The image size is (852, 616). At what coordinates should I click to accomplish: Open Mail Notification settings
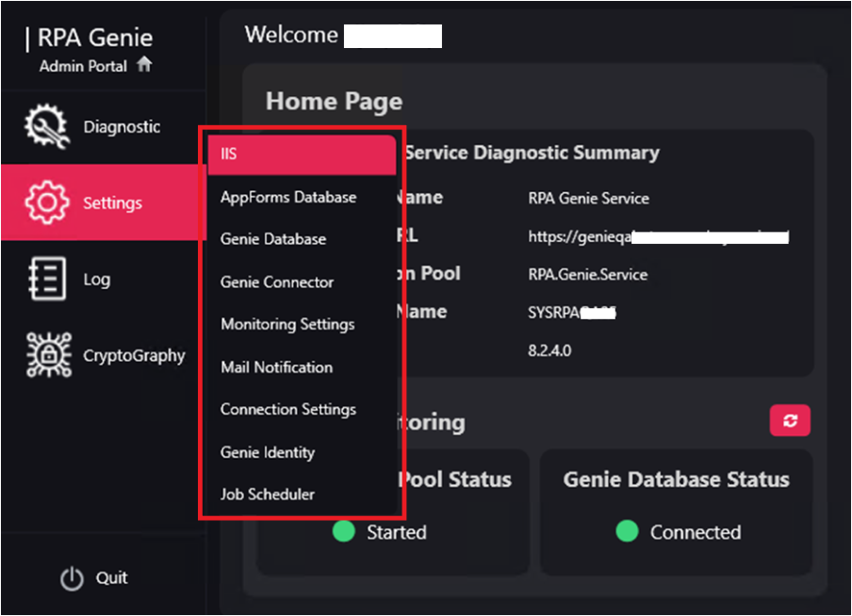pyautogui.click(x=276, y=366)
